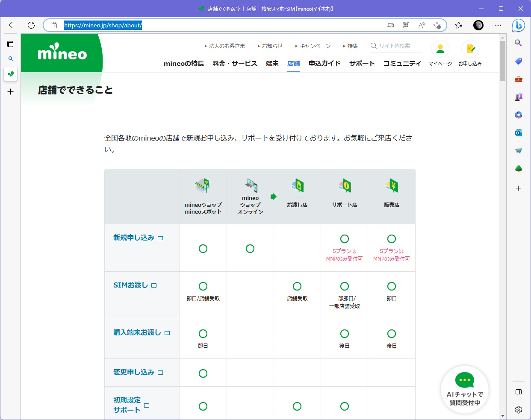The image size is (531, 420).
Task: Open the Favorites list icon
Action: (x=459, y=25)
